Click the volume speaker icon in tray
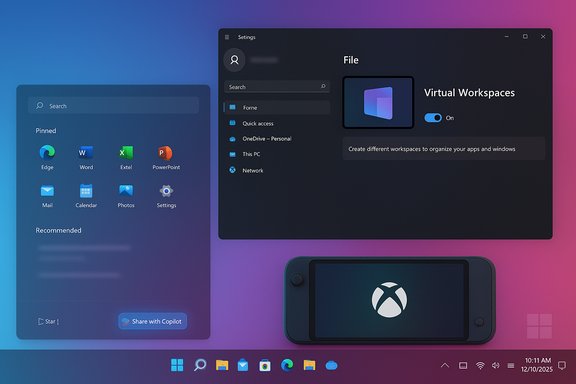The width and height of the screenshot is (576, 384). [496, 365]
